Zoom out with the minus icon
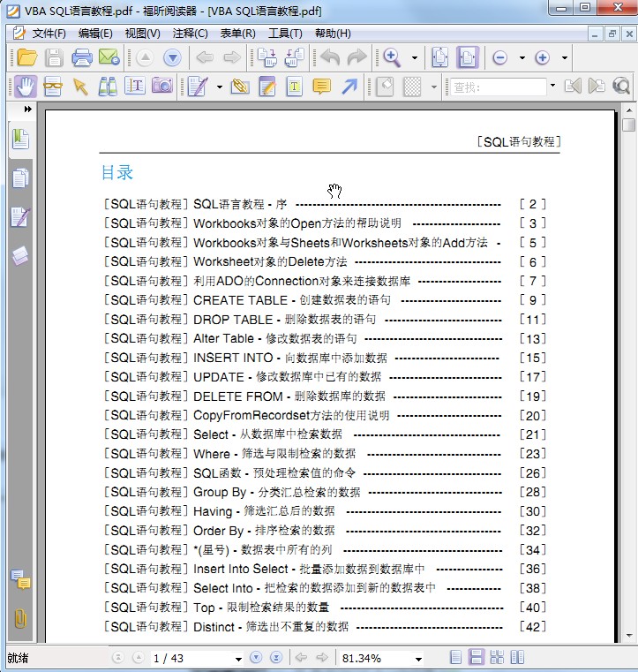 (499, 57)
